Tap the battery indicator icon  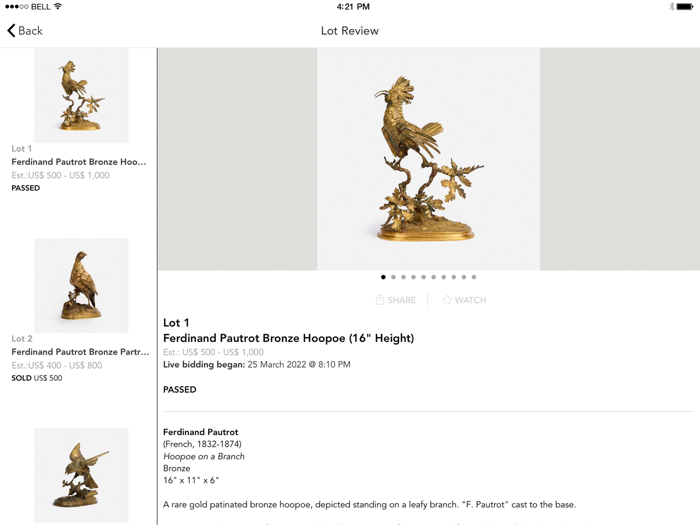click(685, 7)
